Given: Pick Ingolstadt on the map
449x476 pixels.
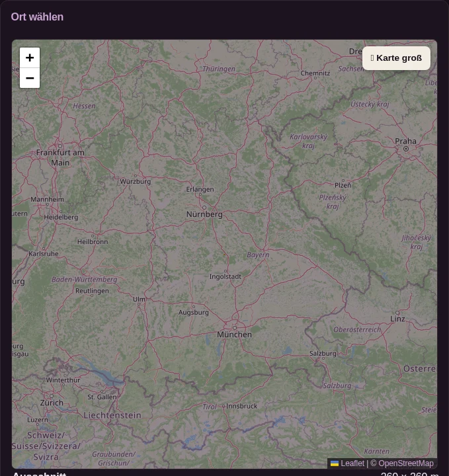Looking at the screenshot, I should point(225,276).
